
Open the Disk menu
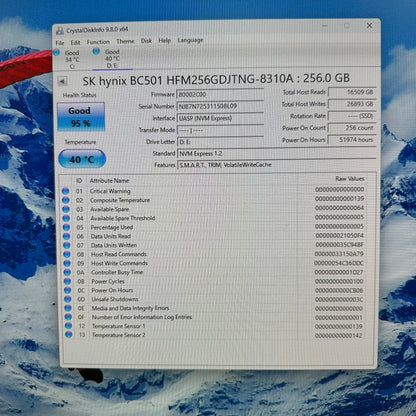click(x=146, y=41)
